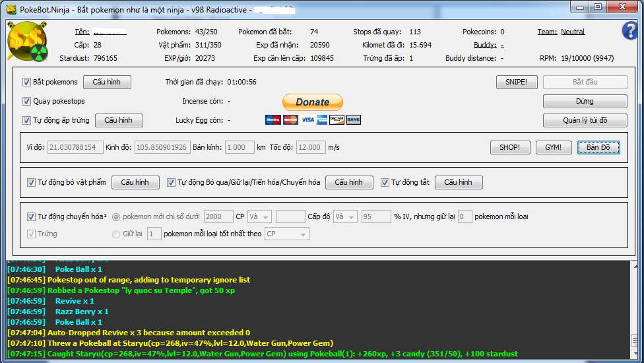
Task: Click the 'nhưng giữ lại' count field
Action: 465,216
